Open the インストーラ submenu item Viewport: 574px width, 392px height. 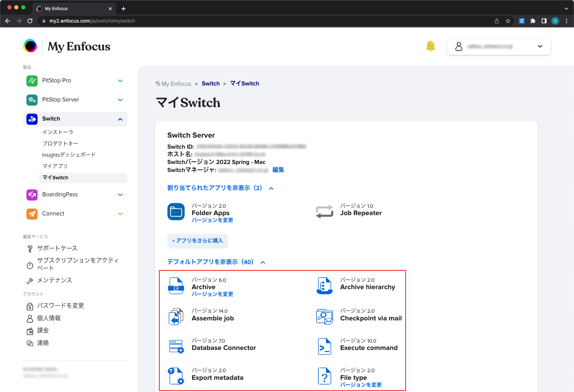58,132
